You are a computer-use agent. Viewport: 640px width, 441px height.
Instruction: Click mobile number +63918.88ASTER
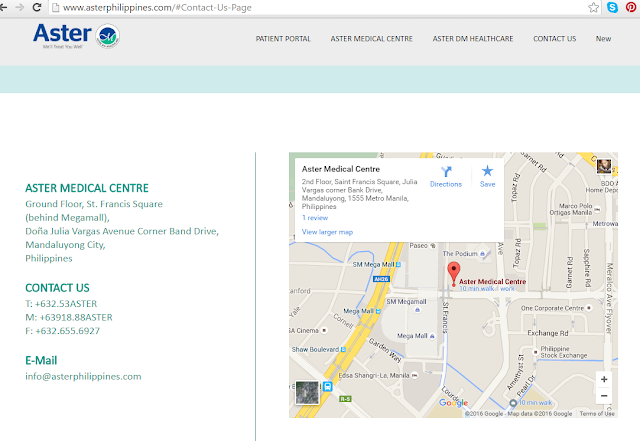coord(76,317)
